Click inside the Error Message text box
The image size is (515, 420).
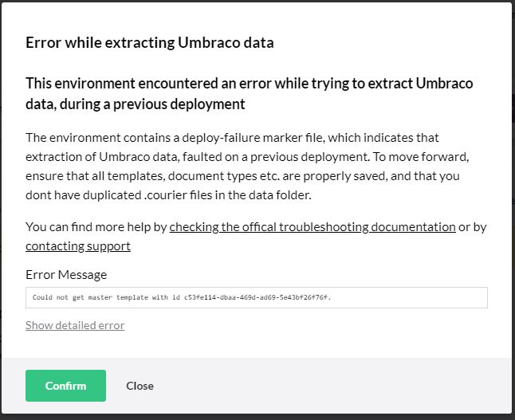pos(399,297)
